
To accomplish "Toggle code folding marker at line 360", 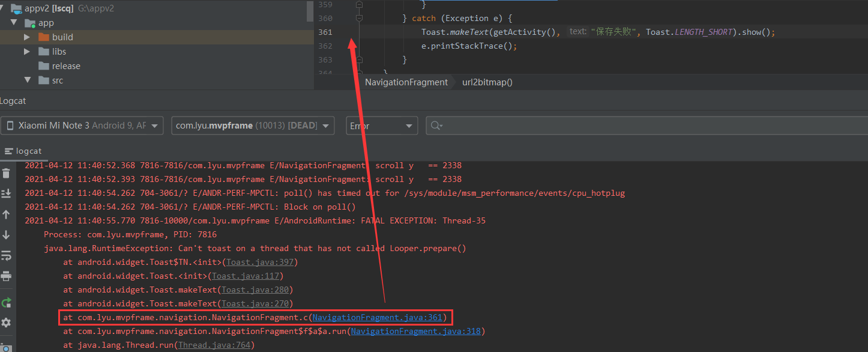I will coord(359,19).
